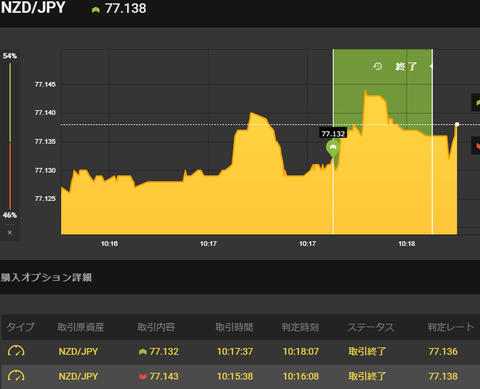Click judgment rate 77.136
This screenshot has width=480, height=389.
[443, 351]
